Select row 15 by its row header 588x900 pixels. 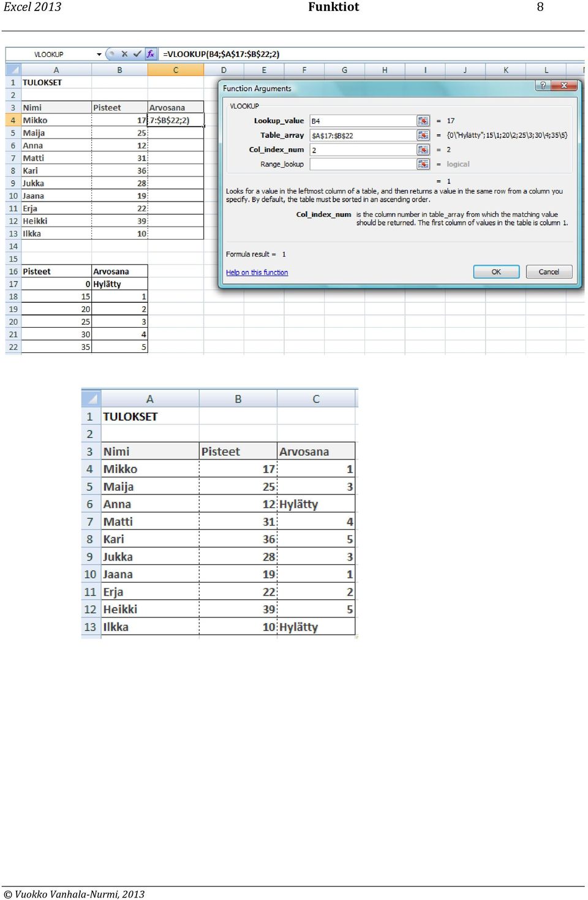click(13, 259)
